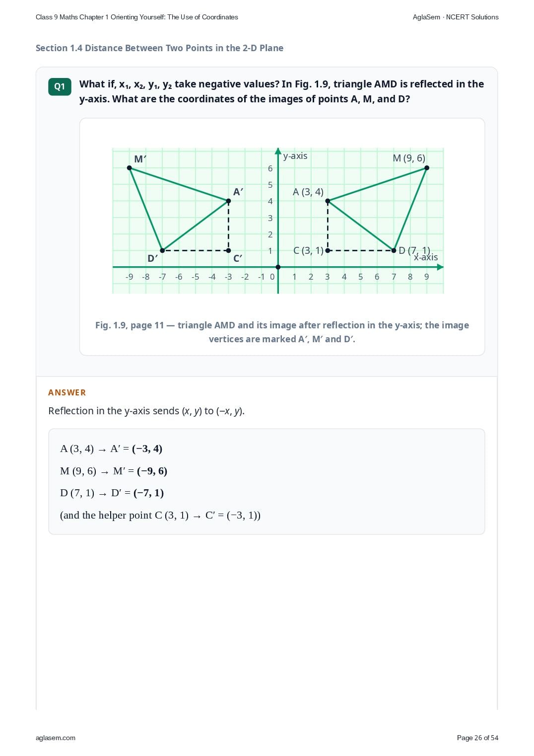Click the x-axis arrowhead
Screen dimensions: 534x756
[440, 267]
